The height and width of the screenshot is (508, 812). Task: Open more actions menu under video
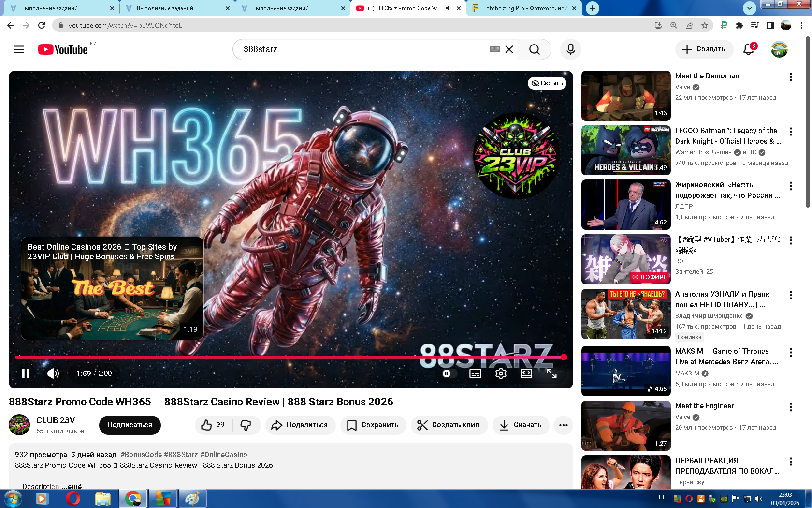[563, 425]
